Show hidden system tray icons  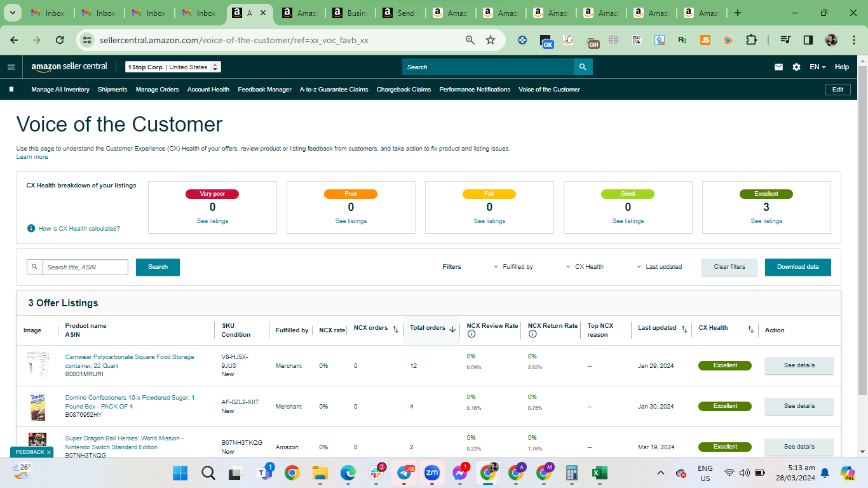pos(661,473)
